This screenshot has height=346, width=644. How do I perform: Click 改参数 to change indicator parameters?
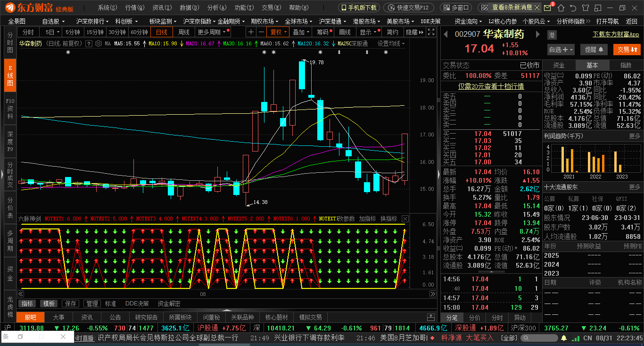tap(346, 219)
